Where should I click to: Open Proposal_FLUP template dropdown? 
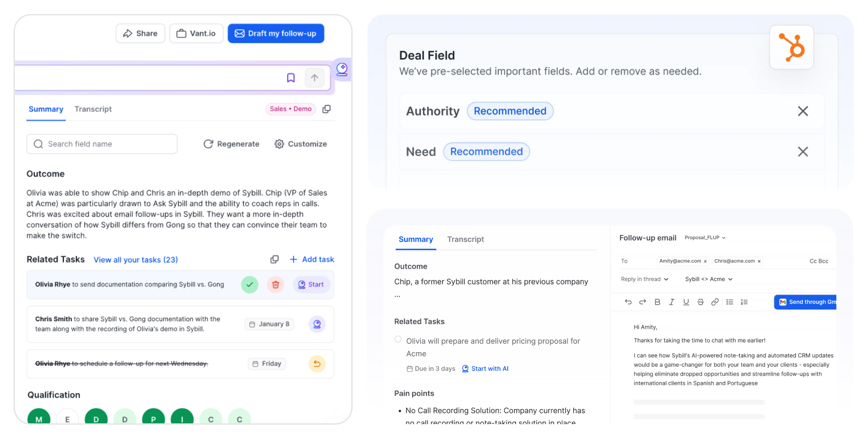pos(705,237)
